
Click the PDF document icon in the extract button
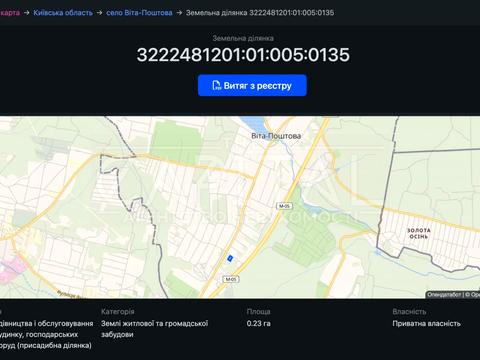[x=217, y=85]
